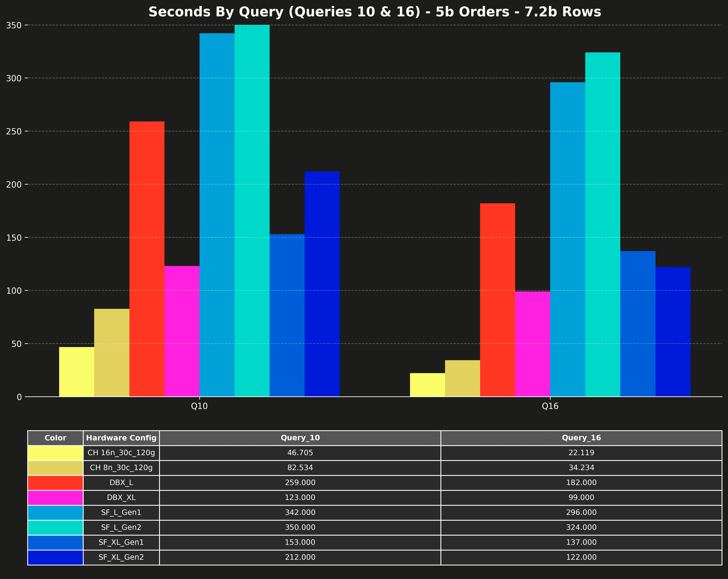
Task: Click the 324.000 cell in Query_16 column
Action: [581, 527]
